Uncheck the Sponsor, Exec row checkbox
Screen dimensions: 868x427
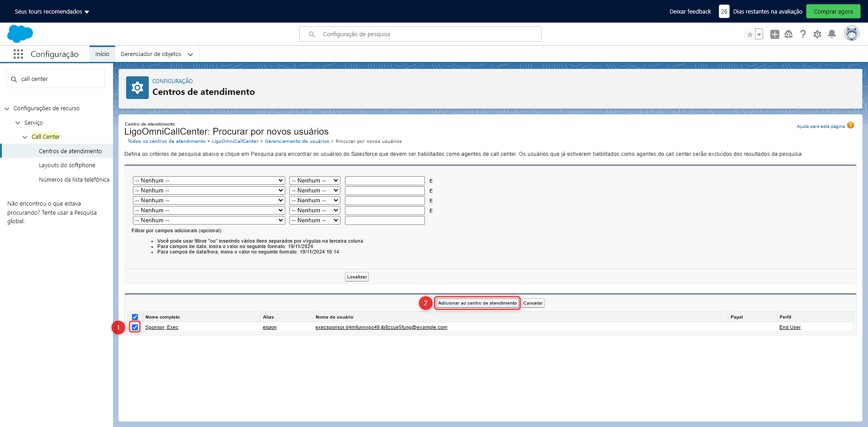tap(135, 327)
